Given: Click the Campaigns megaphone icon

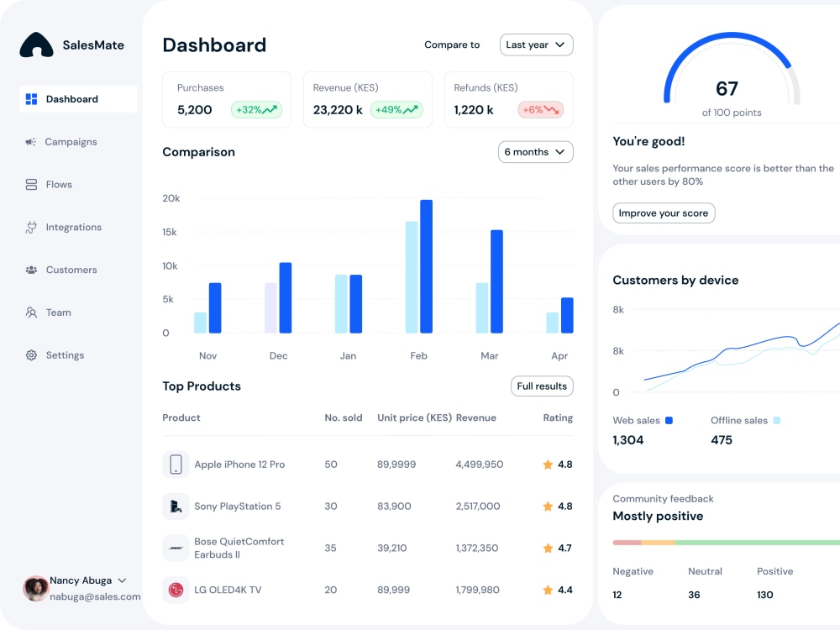Looking at the screenshot, I should [30, 142].
